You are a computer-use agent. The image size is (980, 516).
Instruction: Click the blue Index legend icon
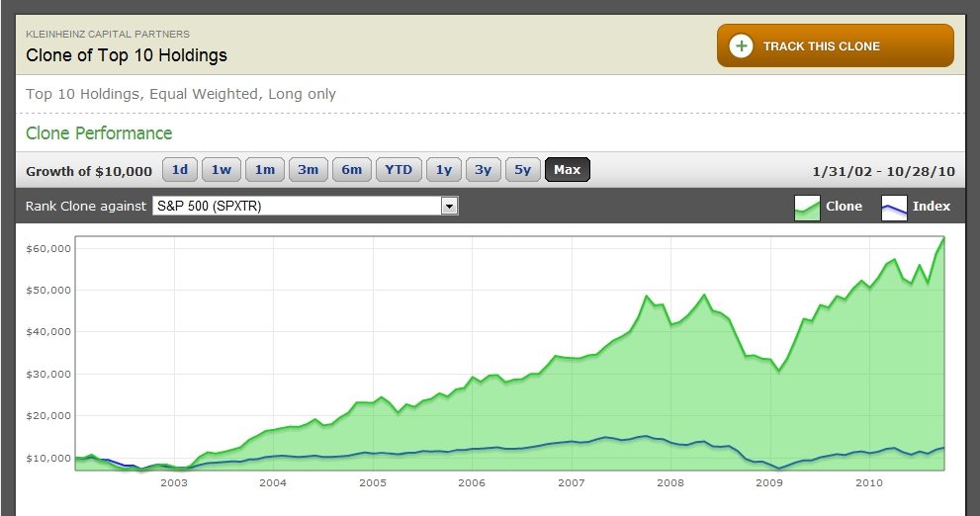coord(894,208)
